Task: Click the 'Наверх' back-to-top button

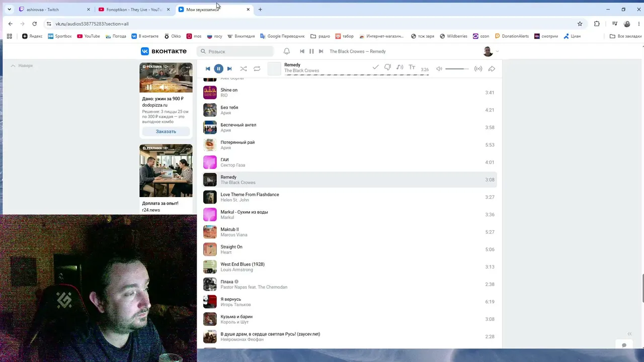Action: pos(22,66)
